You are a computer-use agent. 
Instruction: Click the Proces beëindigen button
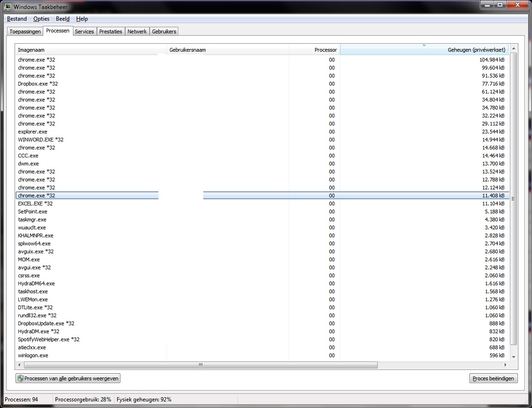(493, 378)
